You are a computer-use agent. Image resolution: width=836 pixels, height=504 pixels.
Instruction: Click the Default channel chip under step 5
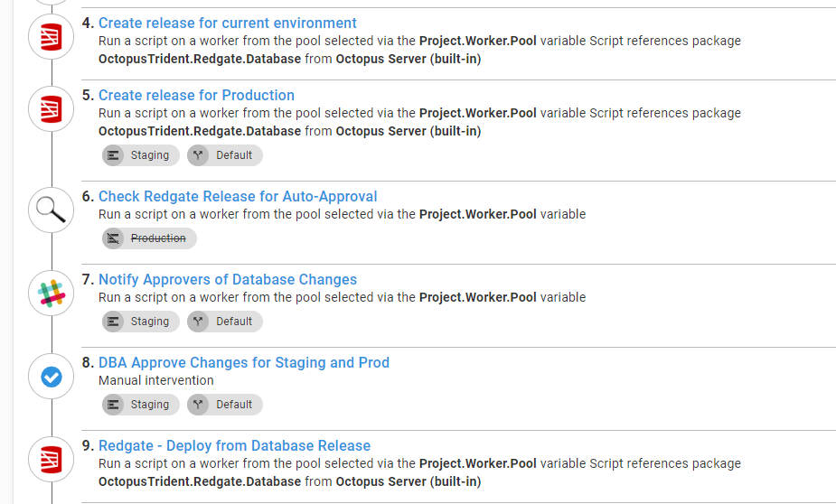225,155
